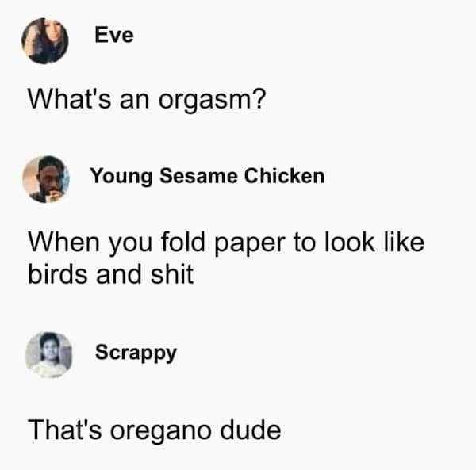Click the word "What's" in Eve's comment
The width and height of the screenshot is (476, 470).
click(x=69, y=99)
